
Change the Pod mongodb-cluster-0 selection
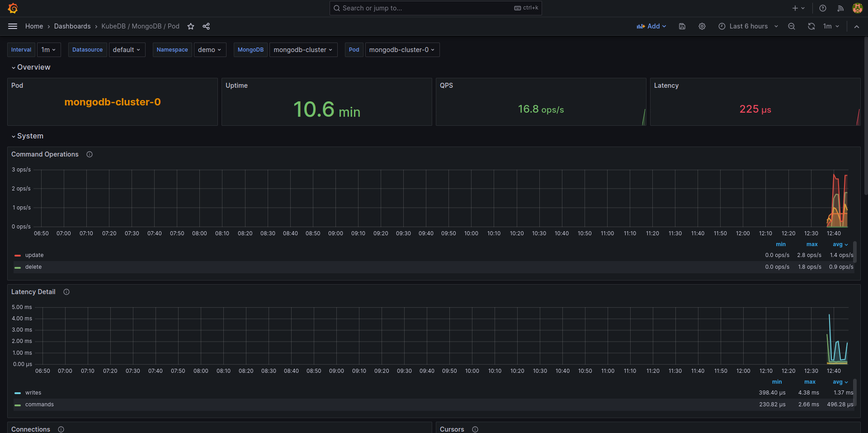401,50
